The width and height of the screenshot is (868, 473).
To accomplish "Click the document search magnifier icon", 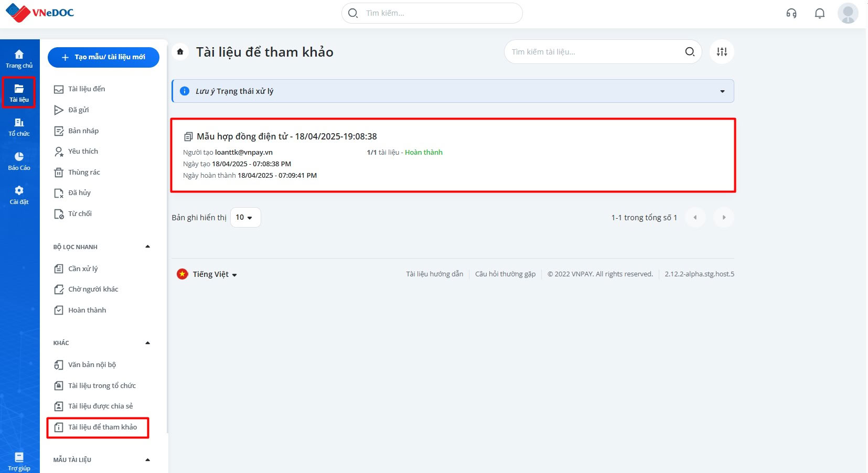I will coord(690,51).
